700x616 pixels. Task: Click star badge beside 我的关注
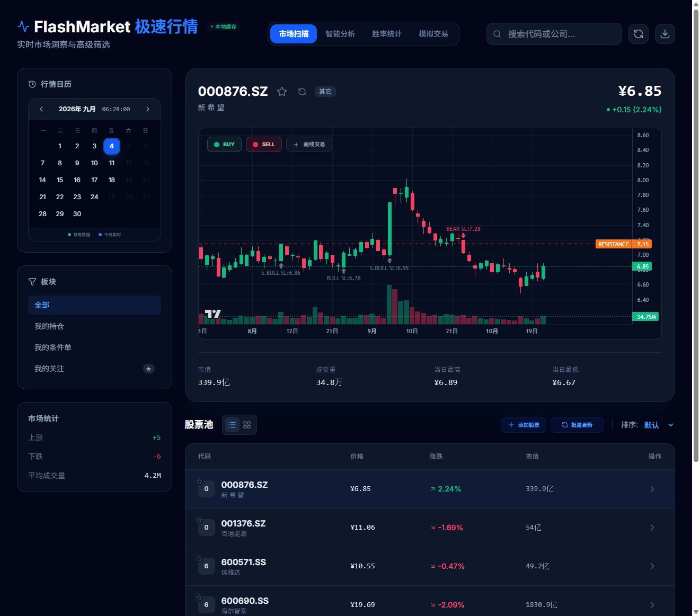[149, 369]
